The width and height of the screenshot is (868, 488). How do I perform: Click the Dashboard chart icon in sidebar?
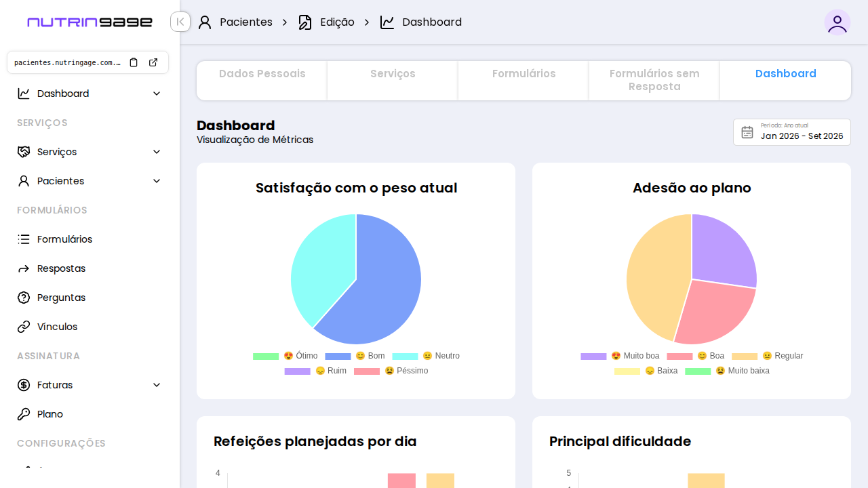[x=24, y=94]
